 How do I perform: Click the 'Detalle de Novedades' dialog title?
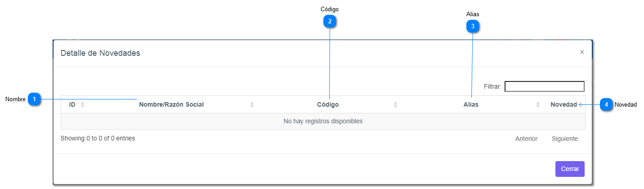[x=100, y=53]
